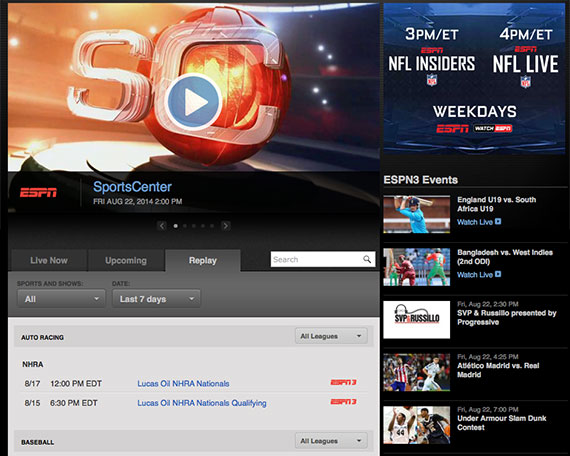The width and height of the screenshot is (570, 456).
Task: Click live play icon beside England U19 Watch Live
Action: tap(498, 221)
